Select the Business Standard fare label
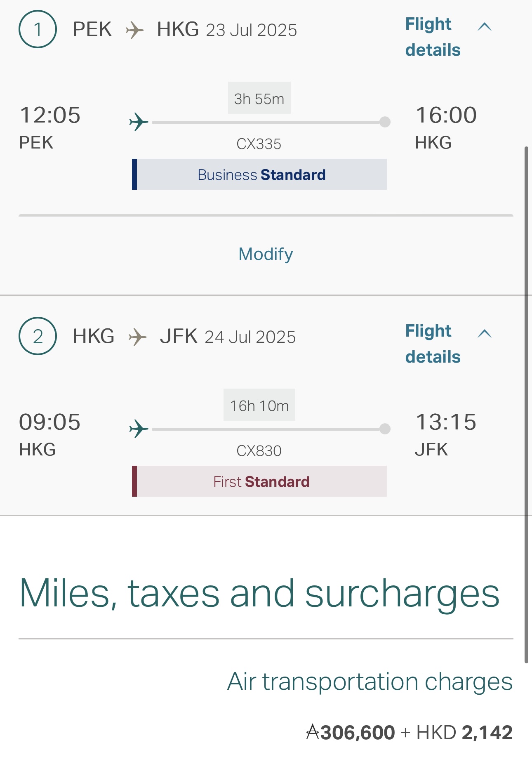 tap(261, 174)
